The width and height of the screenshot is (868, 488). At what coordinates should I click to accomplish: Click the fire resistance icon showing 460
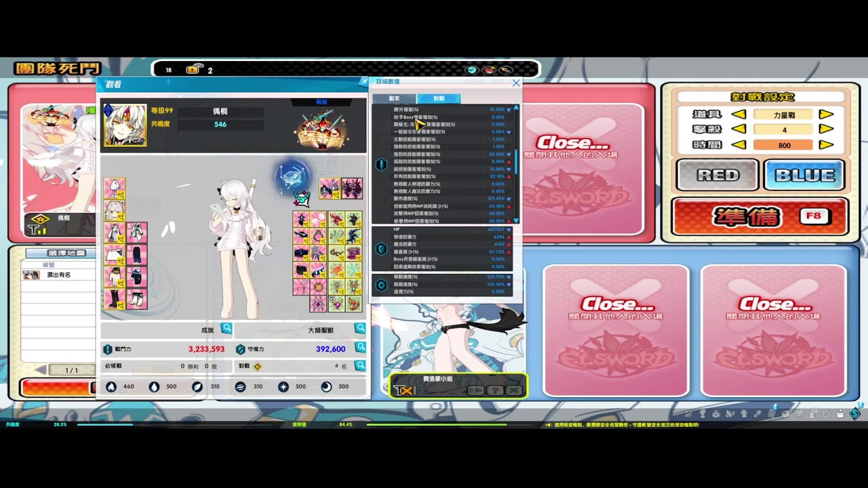[x=111, y=386]
